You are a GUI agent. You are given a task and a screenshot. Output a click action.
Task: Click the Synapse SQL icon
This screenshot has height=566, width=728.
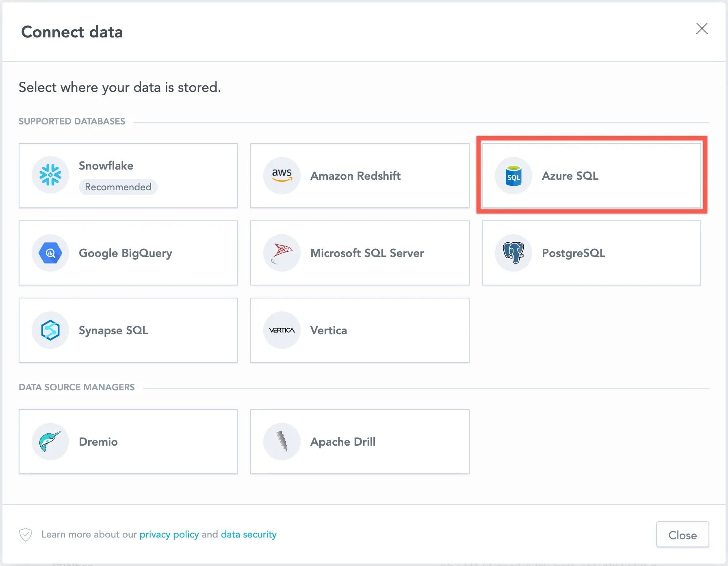pos(50,330)
